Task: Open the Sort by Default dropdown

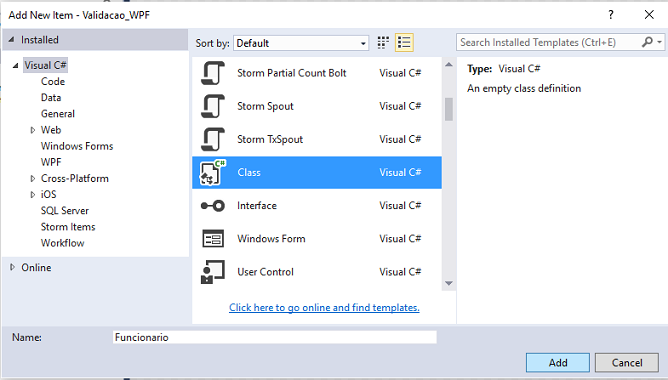Action: click(x=301, y=43)
